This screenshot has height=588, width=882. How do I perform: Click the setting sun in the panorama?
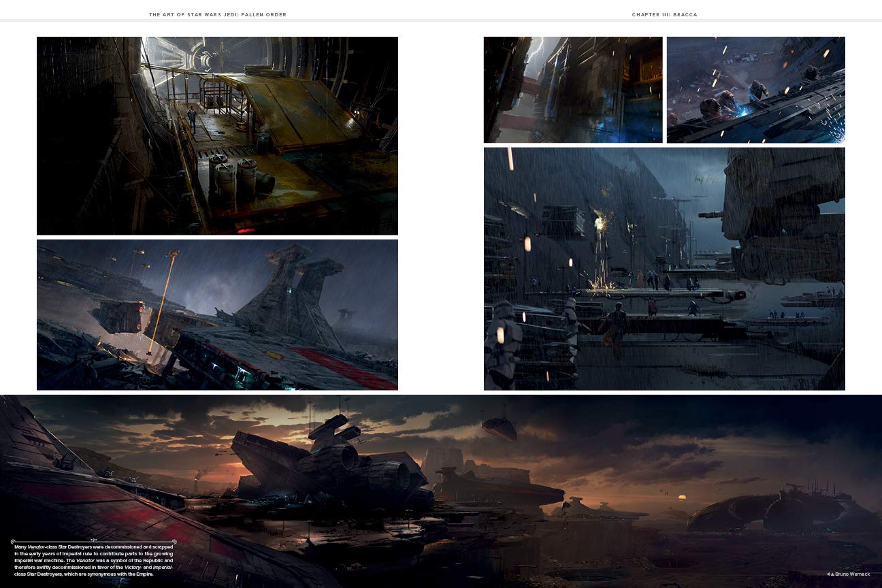coord(683,499)
